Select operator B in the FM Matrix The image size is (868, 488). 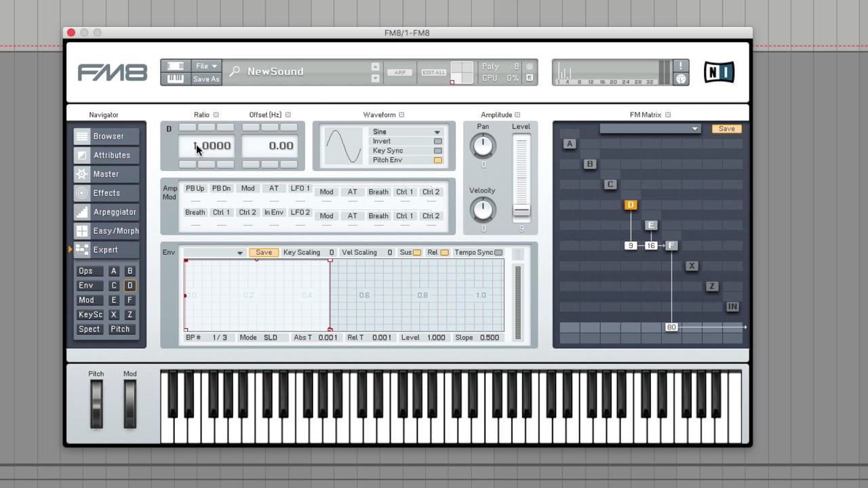[590, 164]
